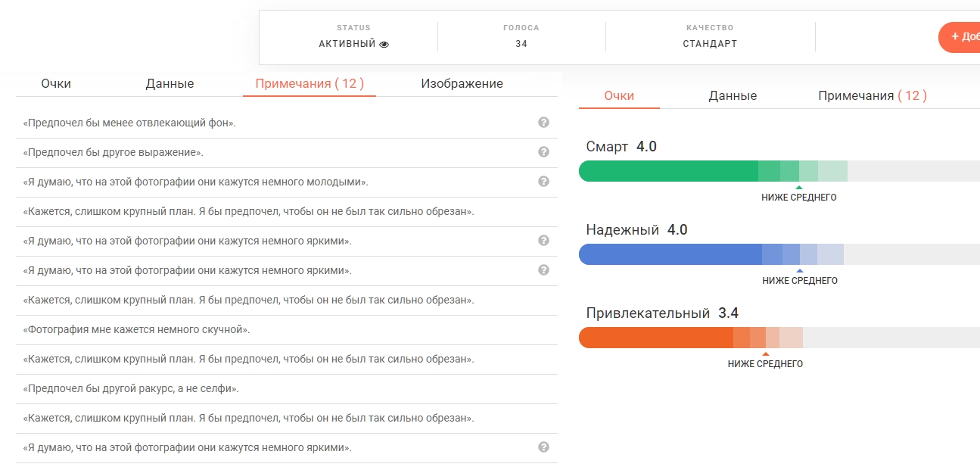Select Очки tab in right panel
Screen dimensions: 980x467
[619, 96]
